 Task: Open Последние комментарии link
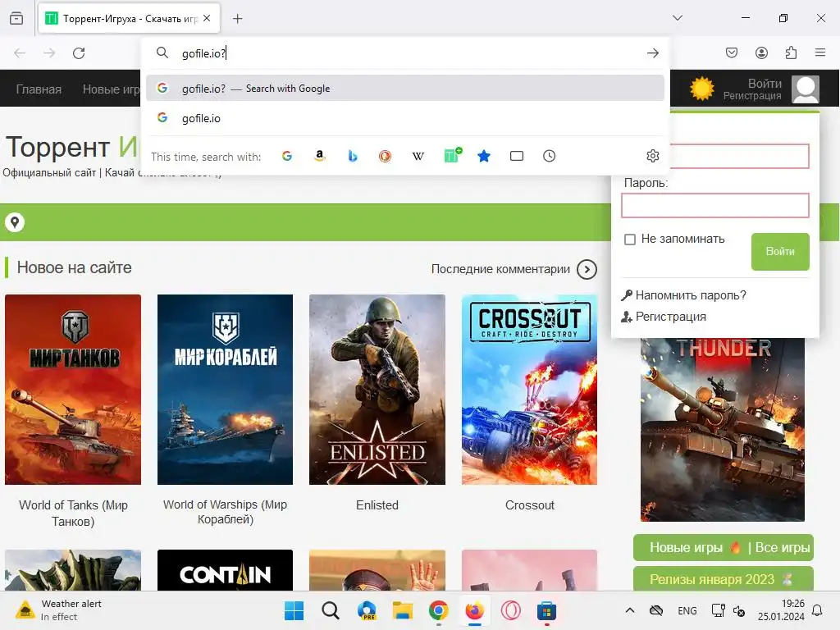click(500, 269)
